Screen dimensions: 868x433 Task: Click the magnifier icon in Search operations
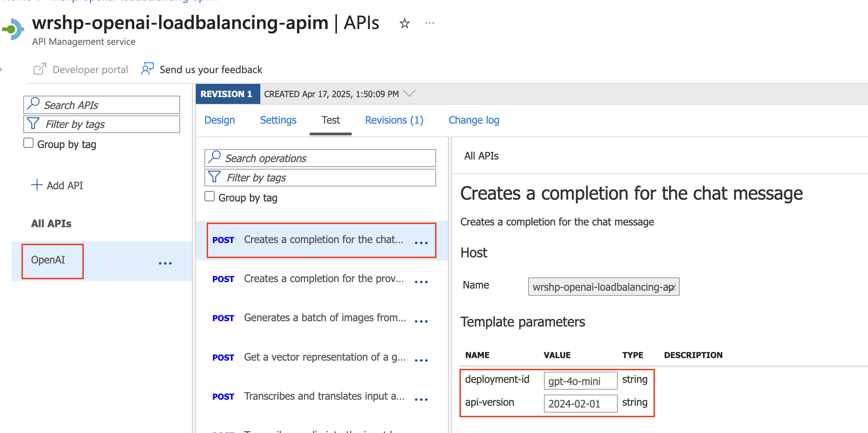click(x=214, y=157)
